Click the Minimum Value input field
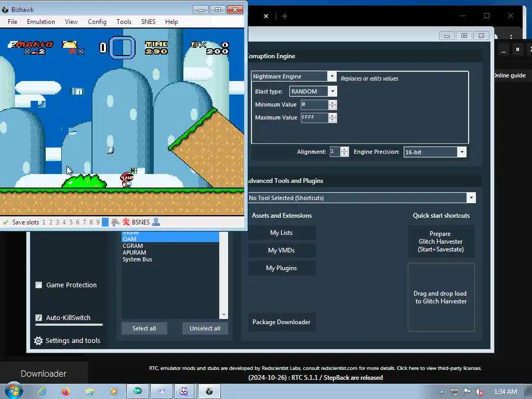The image size is (532, 399). click(x=314, y=104)
